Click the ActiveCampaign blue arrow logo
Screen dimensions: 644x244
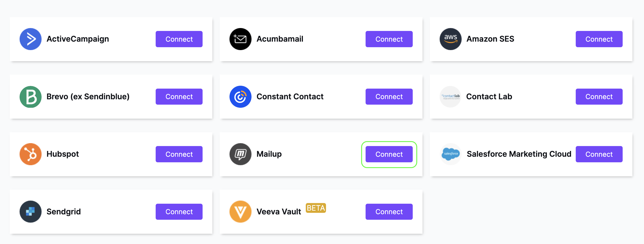pos(30,39)
